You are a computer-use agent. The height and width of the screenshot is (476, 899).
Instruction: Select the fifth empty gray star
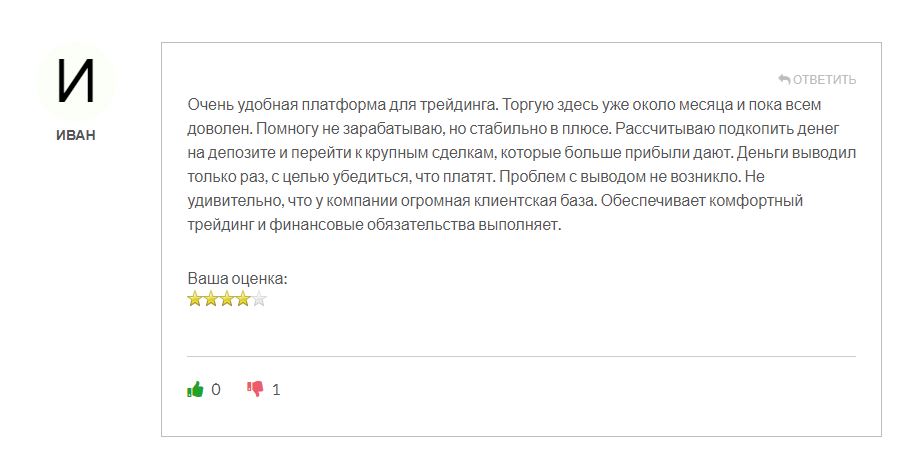pyautogui.click(x=259, y=299)
